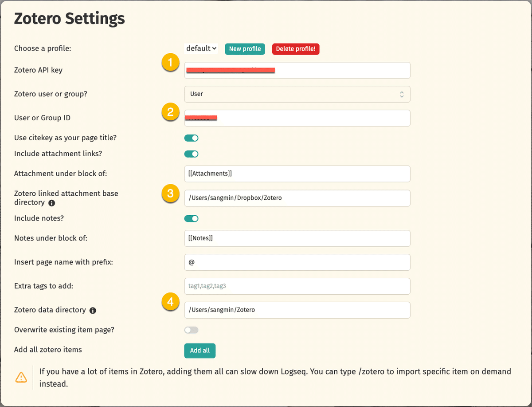Click the 'User or Group ID' label
This screenshot has height=407, width=532.
[42, 118]
